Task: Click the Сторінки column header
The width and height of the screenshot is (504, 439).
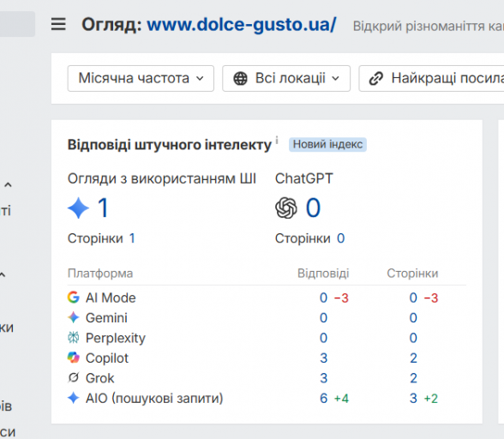Action: point(412,274)
